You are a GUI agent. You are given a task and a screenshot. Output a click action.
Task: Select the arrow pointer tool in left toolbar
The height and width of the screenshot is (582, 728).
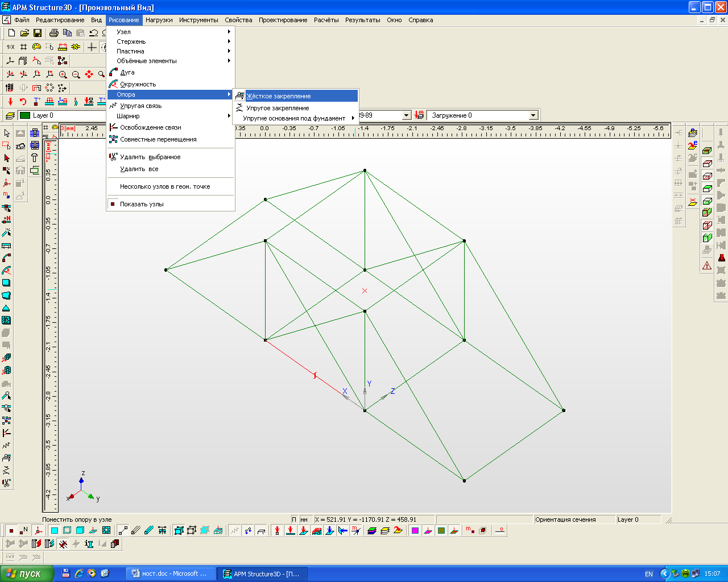coord(7,132)
